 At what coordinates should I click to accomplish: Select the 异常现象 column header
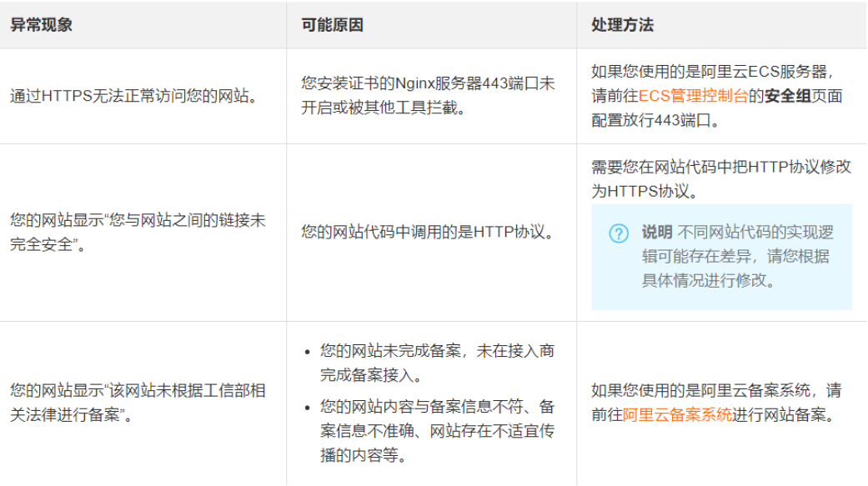click(42, 25)
